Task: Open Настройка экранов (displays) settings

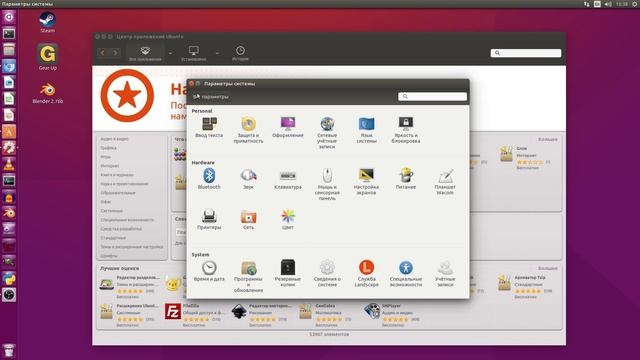Action: pos(366,181)
